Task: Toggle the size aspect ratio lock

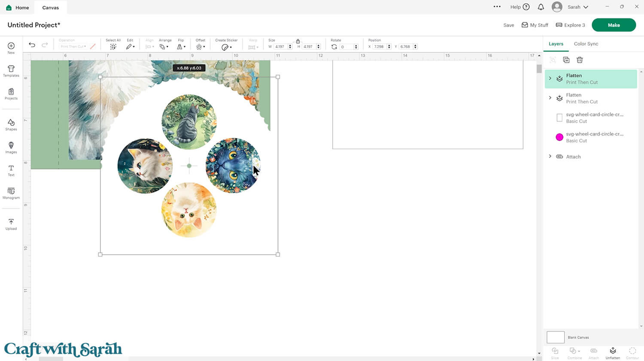Action: pos(298,41)
